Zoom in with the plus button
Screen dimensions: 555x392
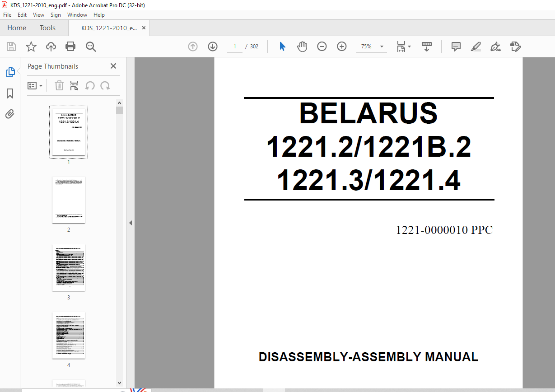(342, 47)
